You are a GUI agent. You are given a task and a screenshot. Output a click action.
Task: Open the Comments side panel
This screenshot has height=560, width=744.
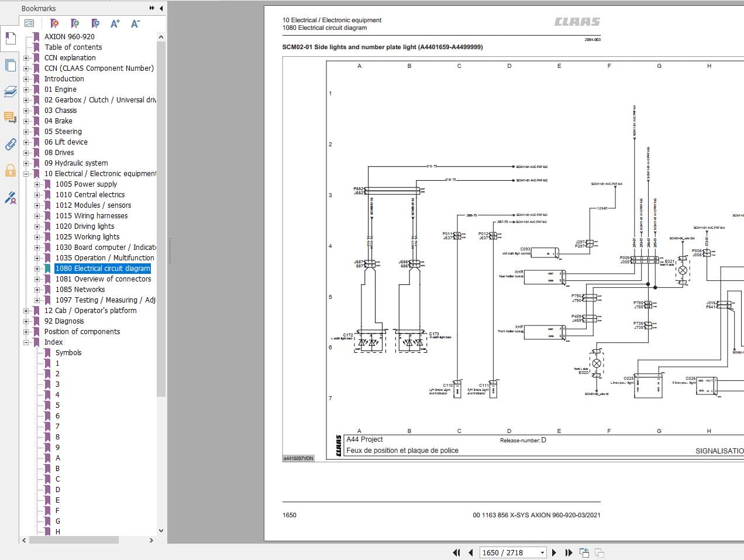click(x=10, y=118)
